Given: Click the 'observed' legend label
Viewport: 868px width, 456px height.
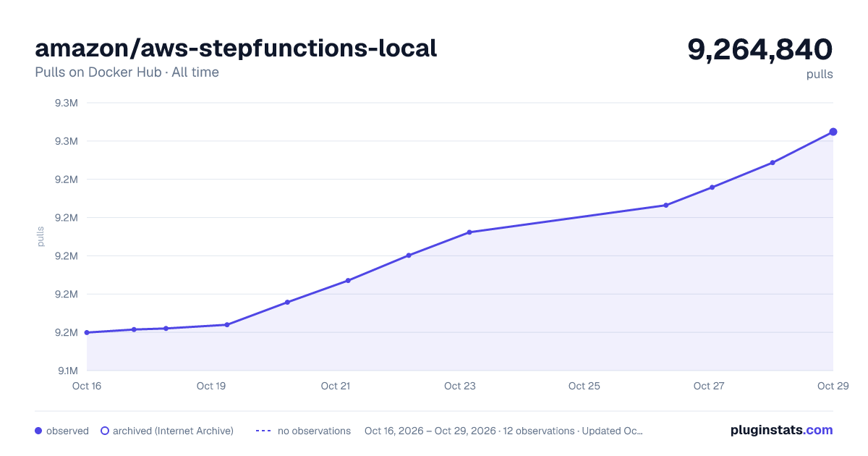Looking at the screenshot, I should pos(67,431).
